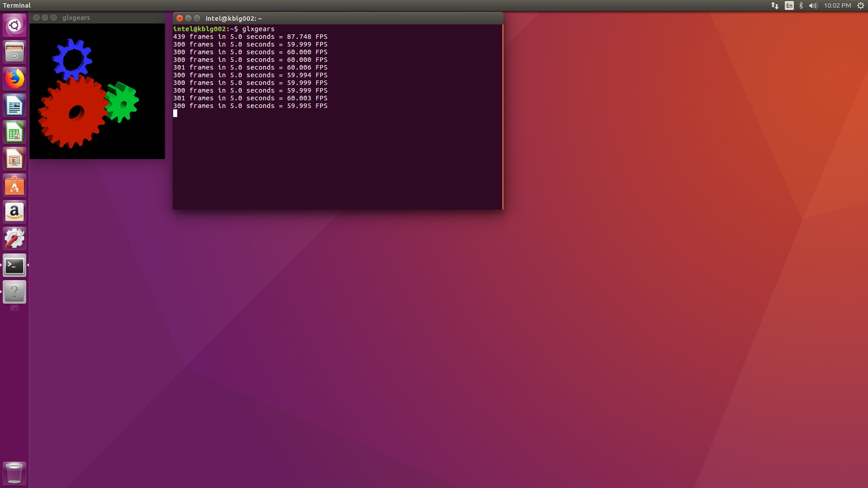Screen dimensions: 868x488
Task: Open the 10:02 PM clock calendar
Action: [837, 5]
